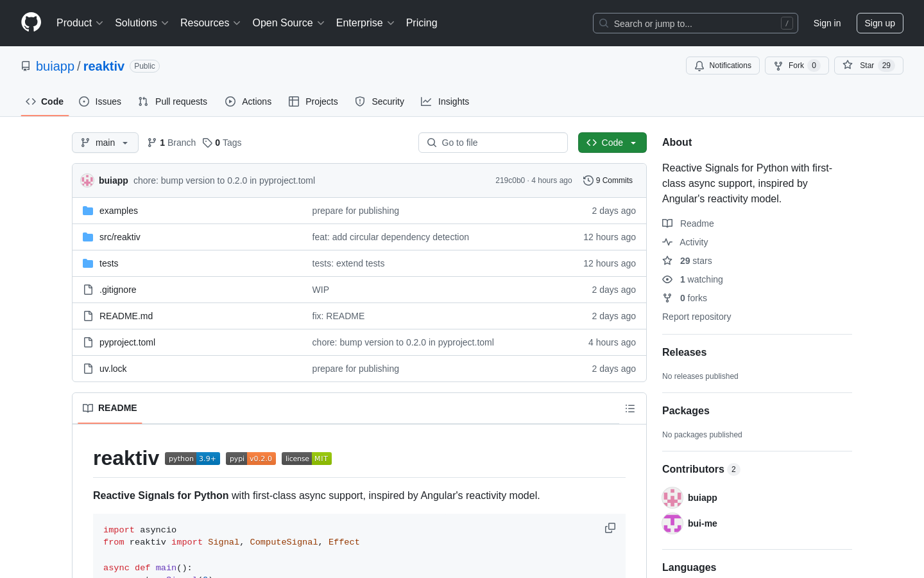Open 'feat: add circular dependency detection' commit
The height and width of the screenshot is (578, 924).
coord(391,237)
